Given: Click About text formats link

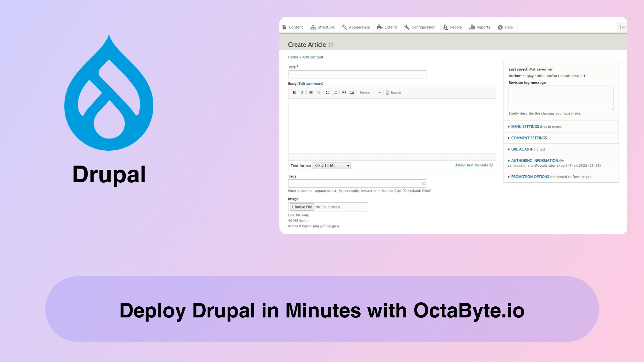Looking at the screenshot, I should click(471, 165).
